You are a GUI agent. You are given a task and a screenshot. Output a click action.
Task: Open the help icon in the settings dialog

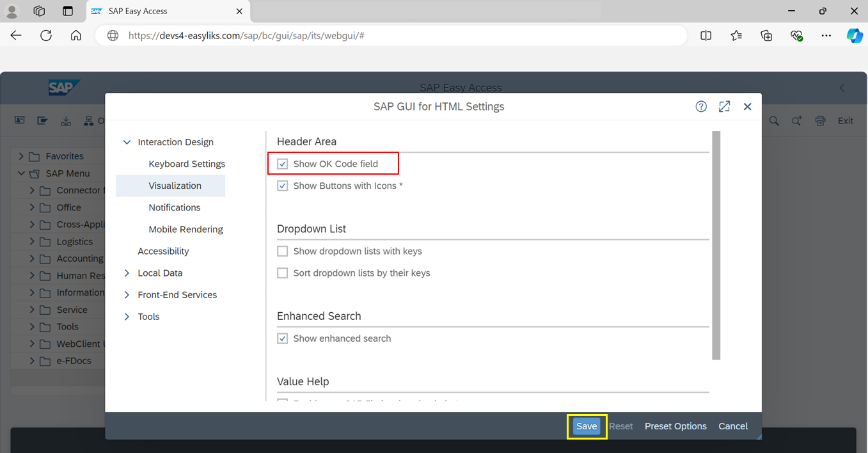pos(701,106)
